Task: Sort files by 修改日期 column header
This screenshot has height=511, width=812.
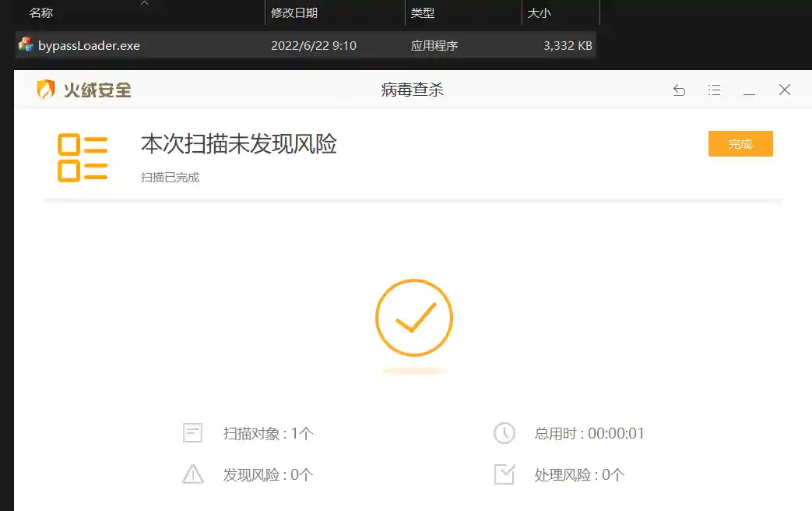Action: 294,12
